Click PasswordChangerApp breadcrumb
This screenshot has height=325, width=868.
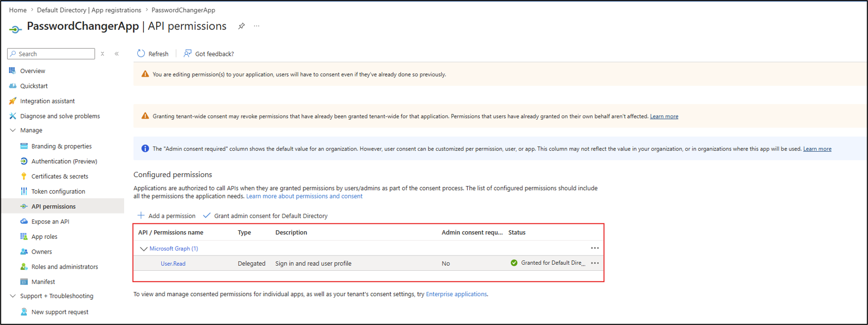[x=183, y=10]
